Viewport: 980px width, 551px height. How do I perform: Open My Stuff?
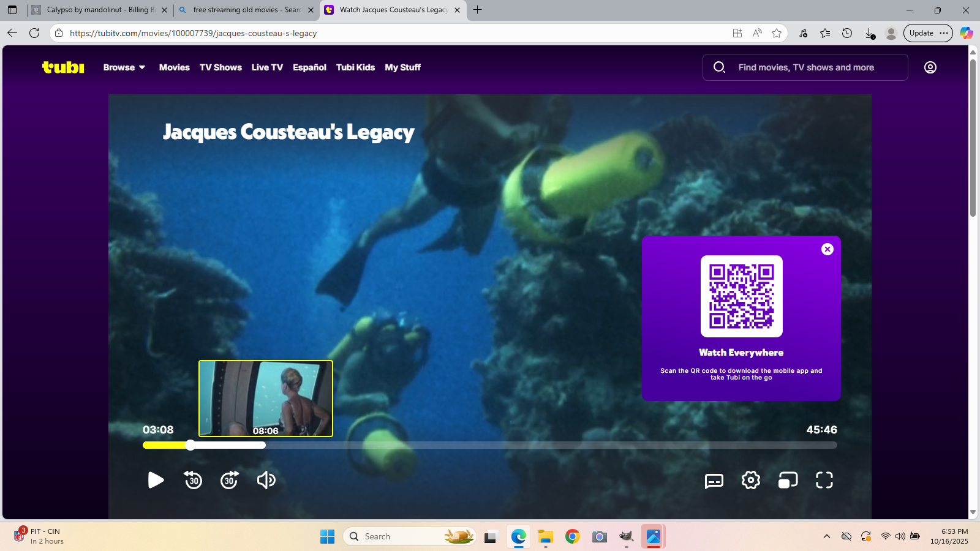coord(402,67)
